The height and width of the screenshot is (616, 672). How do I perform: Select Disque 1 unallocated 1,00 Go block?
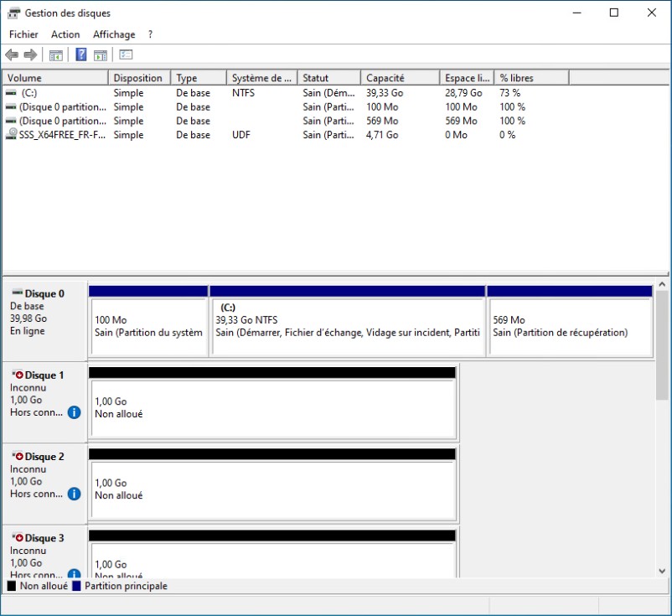[272, 403]
